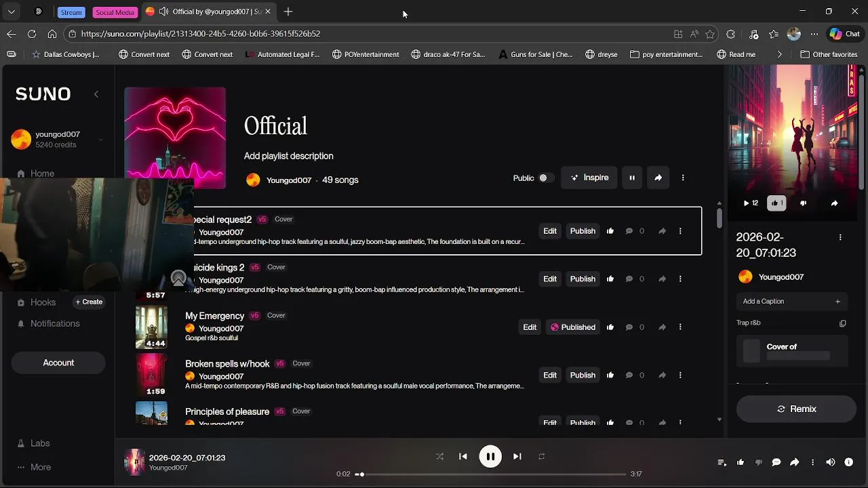Open the play queue icon
868x488 pixels.
click(x=722, y=462)
